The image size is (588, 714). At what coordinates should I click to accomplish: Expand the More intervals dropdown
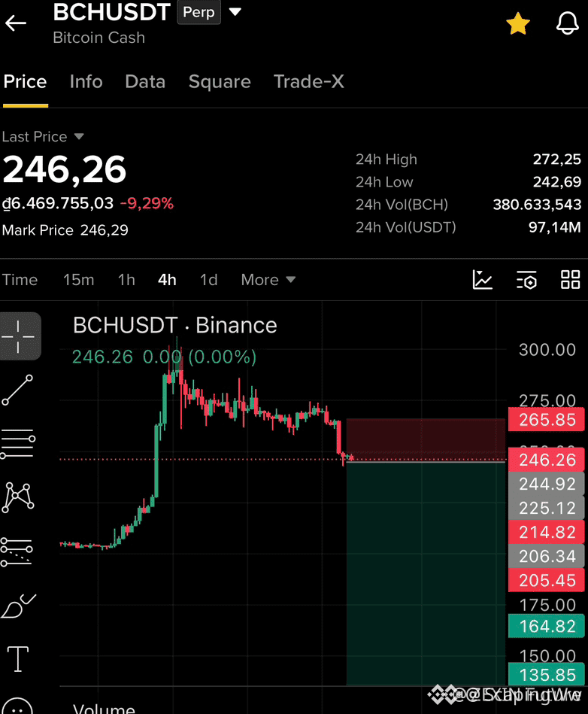(x=268, y=280)
